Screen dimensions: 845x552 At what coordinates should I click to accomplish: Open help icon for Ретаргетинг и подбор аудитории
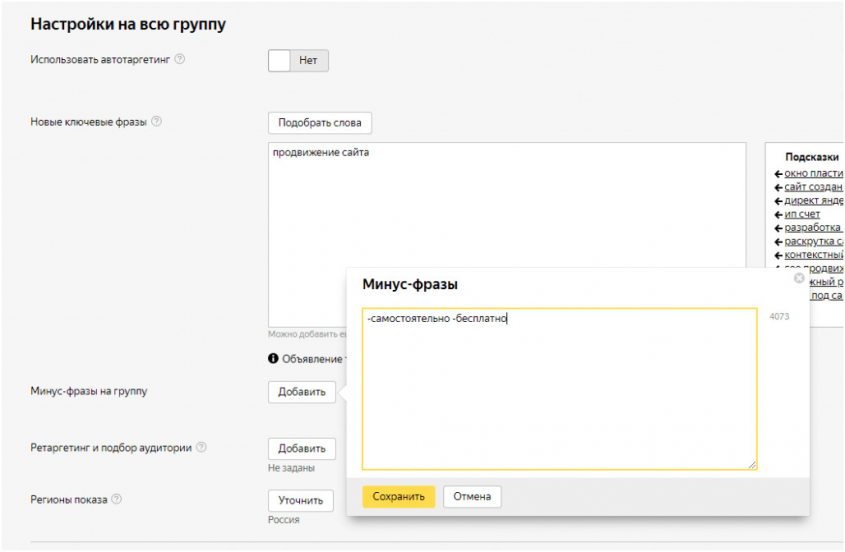201,448
